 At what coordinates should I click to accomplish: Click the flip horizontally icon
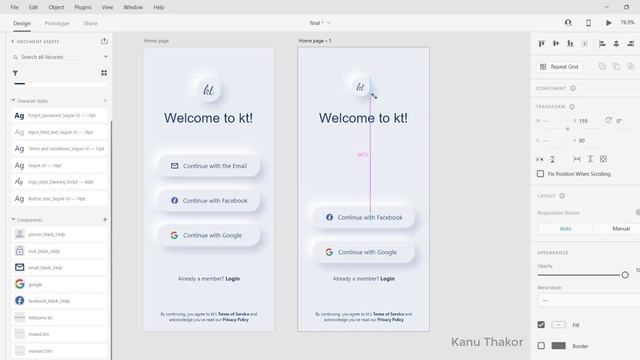pos(540,159)
